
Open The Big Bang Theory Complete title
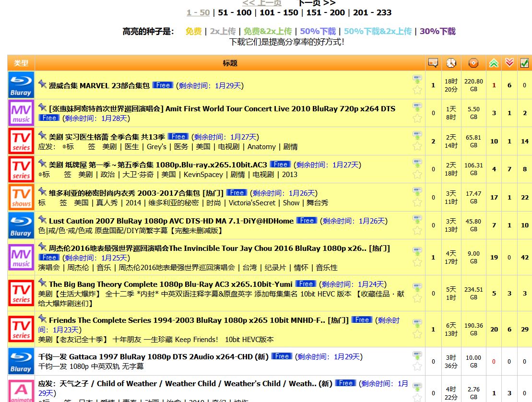[x=171, y=284]
